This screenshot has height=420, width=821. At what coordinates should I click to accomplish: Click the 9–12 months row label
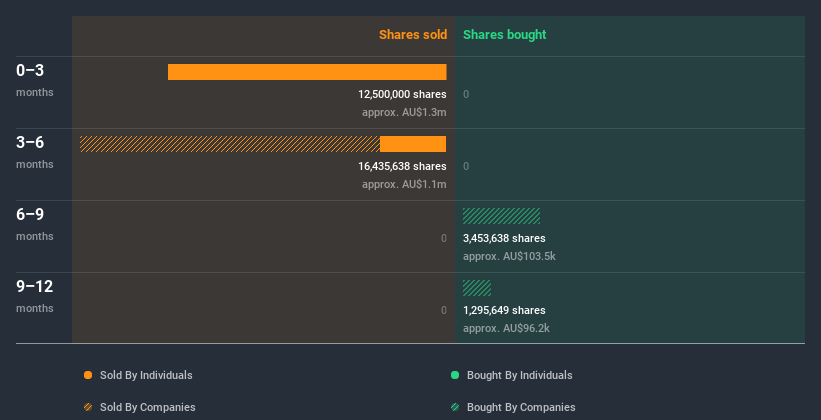tap(35, 296)
